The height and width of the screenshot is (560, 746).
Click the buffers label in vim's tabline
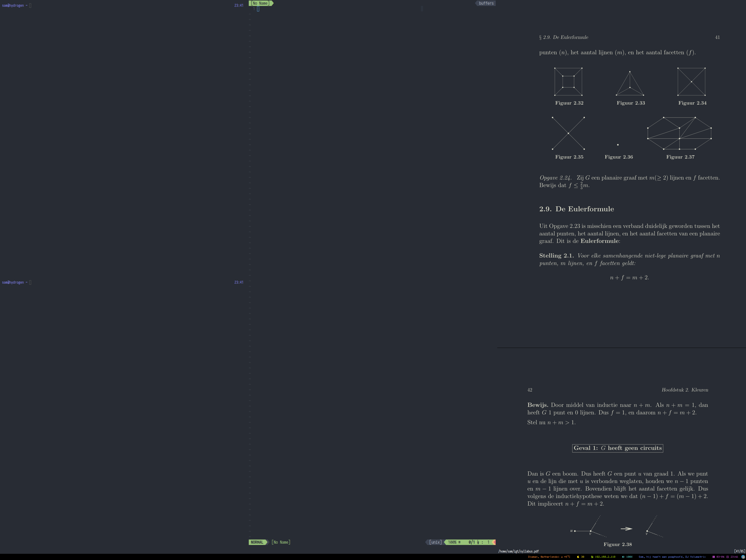click(x=486, y=3)
